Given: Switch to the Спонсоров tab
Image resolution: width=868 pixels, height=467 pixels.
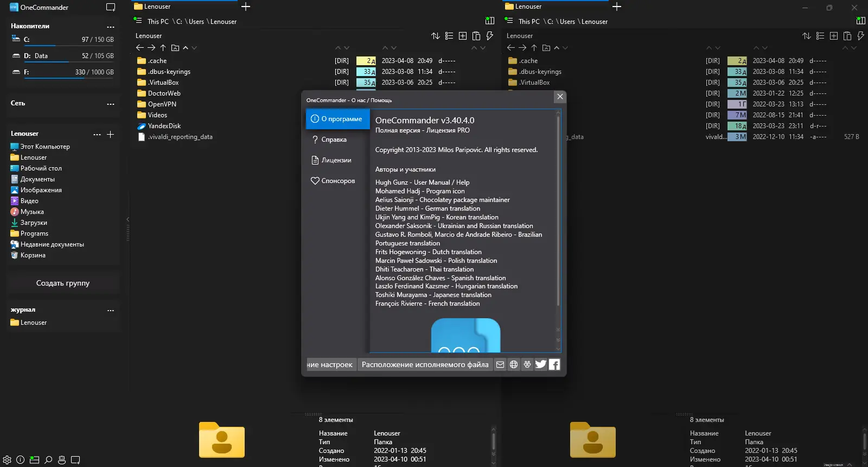Looking at the screenshot, I should [337, 181].
